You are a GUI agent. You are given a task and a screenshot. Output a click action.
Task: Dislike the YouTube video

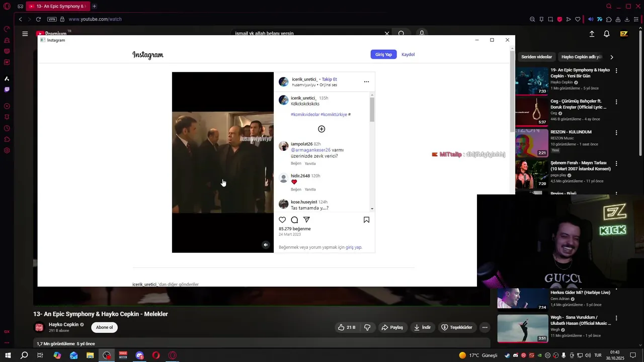(x=367, y=327)
